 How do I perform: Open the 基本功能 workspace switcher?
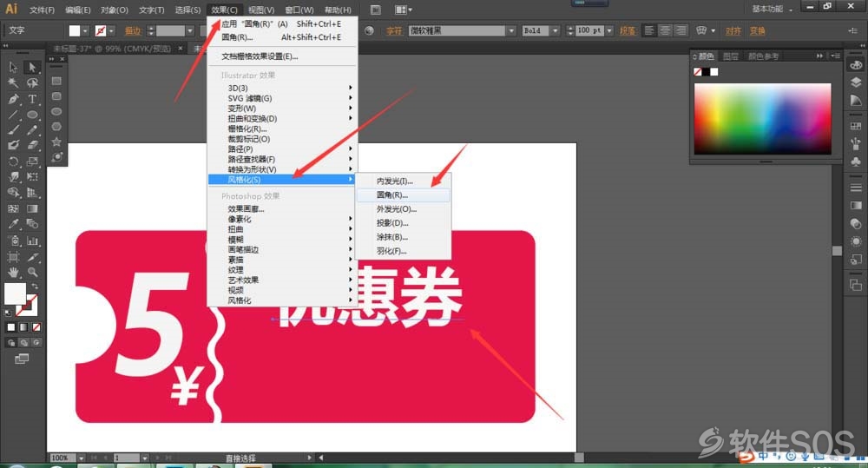point(772,9)
